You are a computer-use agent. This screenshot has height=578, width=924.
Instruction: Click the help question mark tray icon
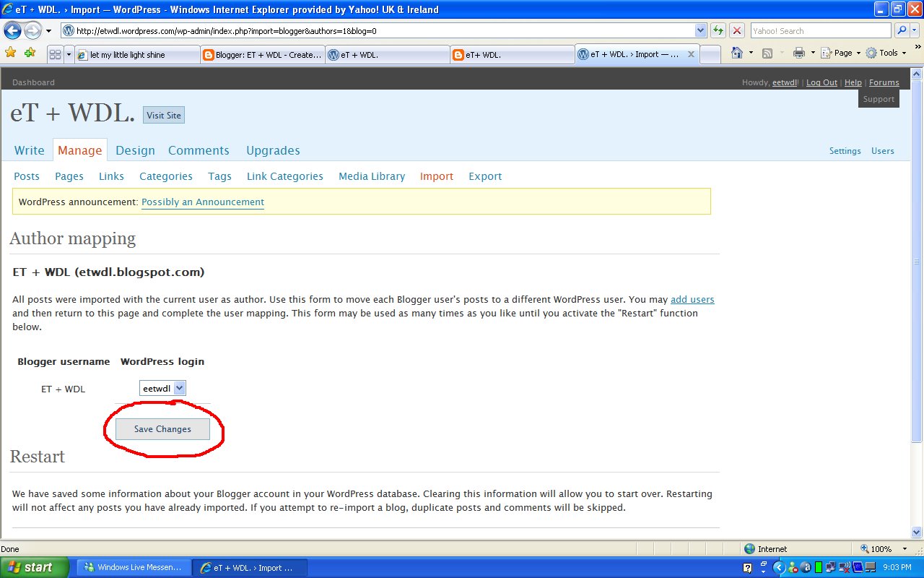tap(747, 567)
